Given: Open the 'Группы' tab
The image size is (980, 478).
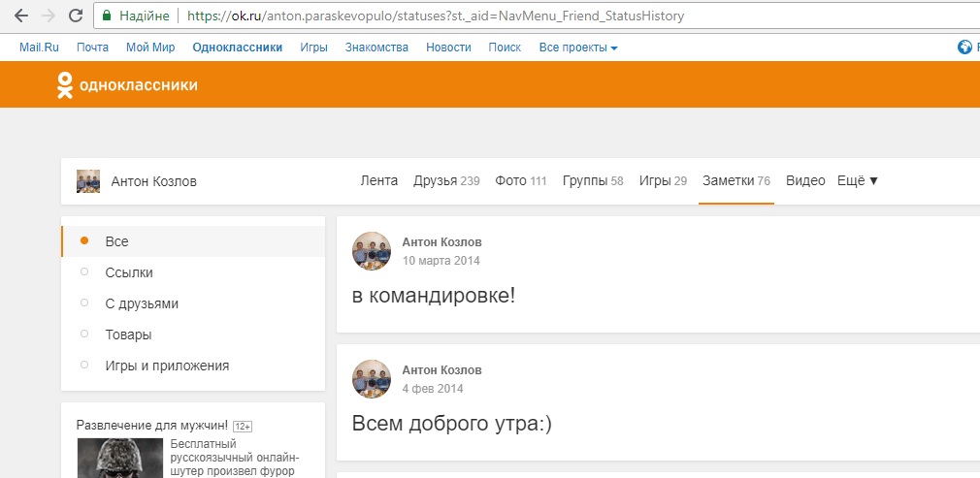Looking at the screenshot, I should pos(592,180).
